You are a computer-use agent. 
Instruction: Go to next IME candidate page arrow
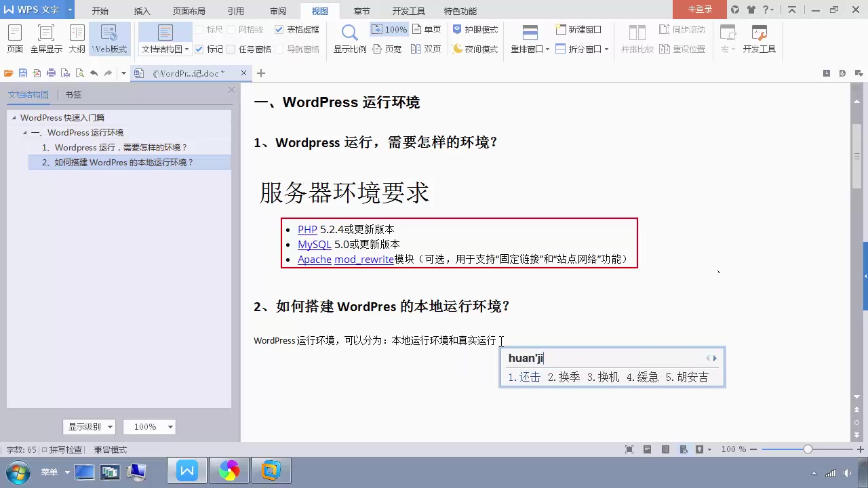[715, 358]
